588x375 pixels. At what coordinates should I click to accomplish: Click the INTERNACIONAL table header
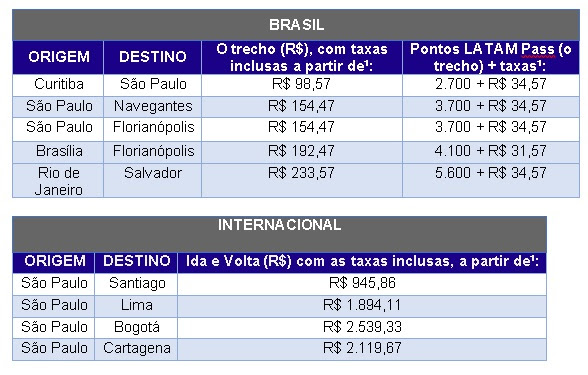click(x=279, y=234)
